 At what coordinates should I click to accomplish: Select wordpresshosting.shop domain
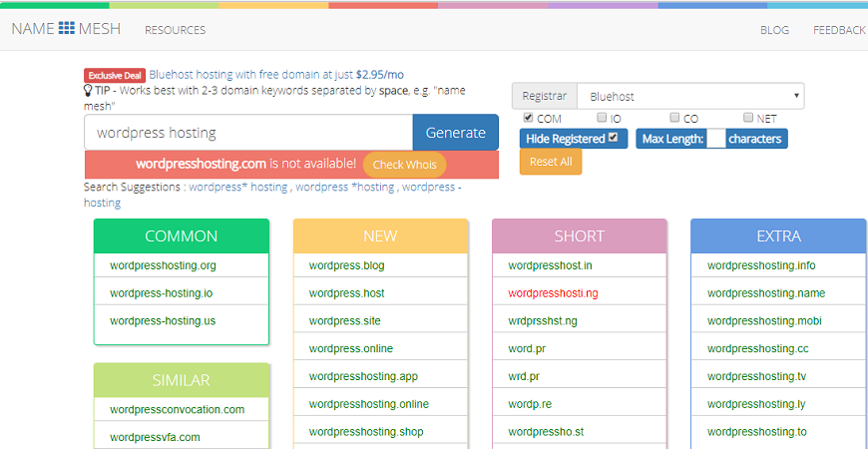(366, 432)
